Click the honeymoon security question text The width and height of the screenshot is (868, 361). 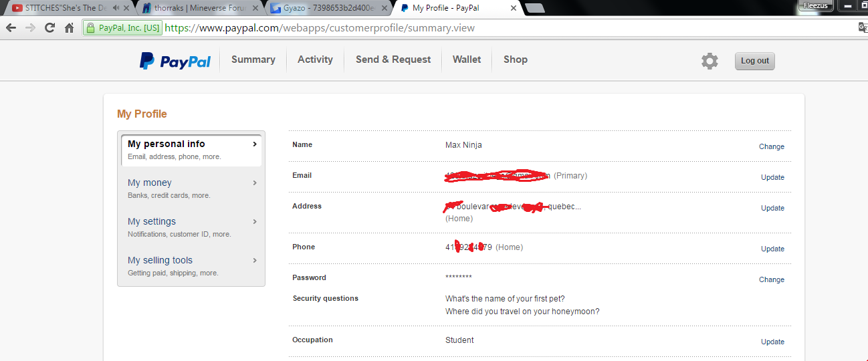coord(522,312)
